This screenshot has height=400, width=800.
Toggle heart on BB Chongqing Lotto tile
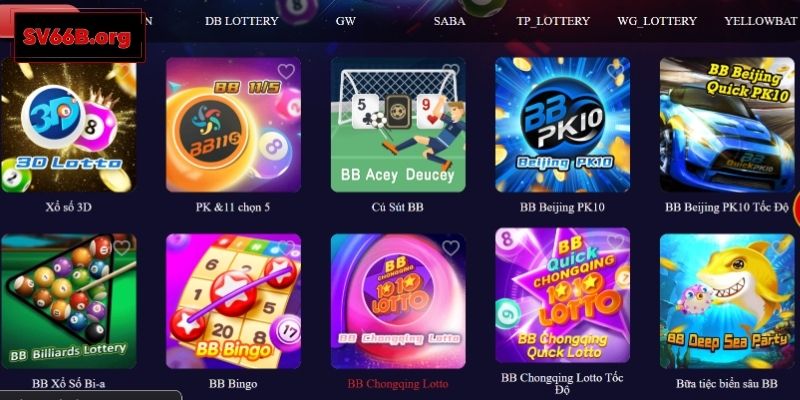coord(451,248)
